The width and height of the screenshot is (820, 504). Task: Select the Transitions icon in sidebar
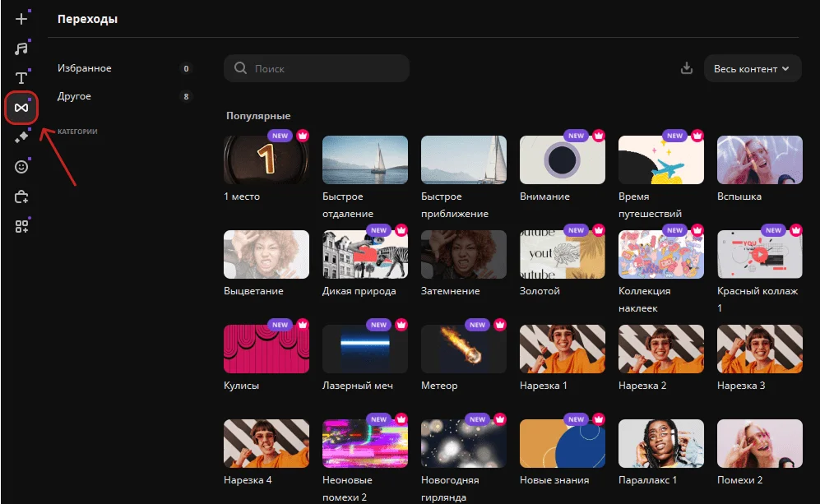(x=21, y=108)
